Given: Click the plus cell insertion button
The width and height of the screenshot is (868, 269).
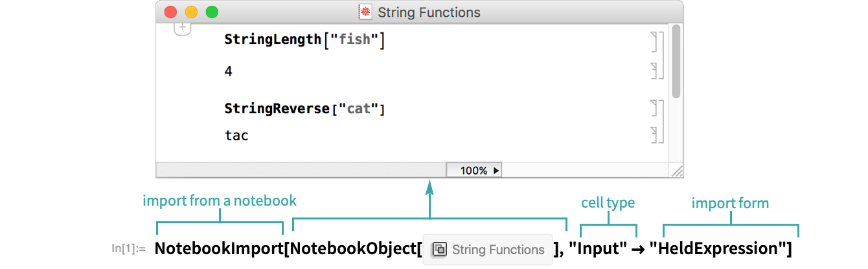Looking at the screenshot, I should coord(183,28).
